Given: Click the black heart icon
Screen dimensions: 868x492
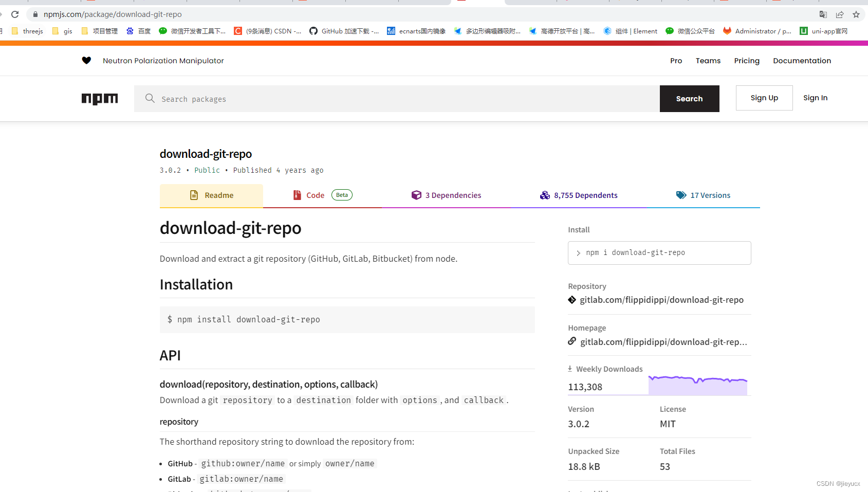Looking at the screenshot, I should pos(86,61).
